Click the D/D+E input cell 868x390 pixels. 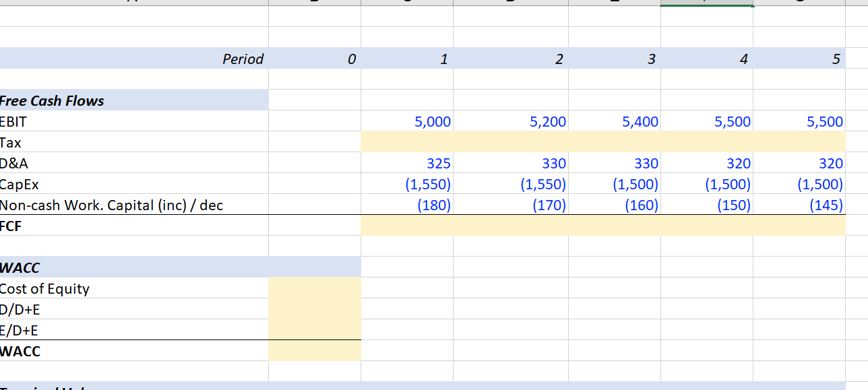(x=315, y=309)
